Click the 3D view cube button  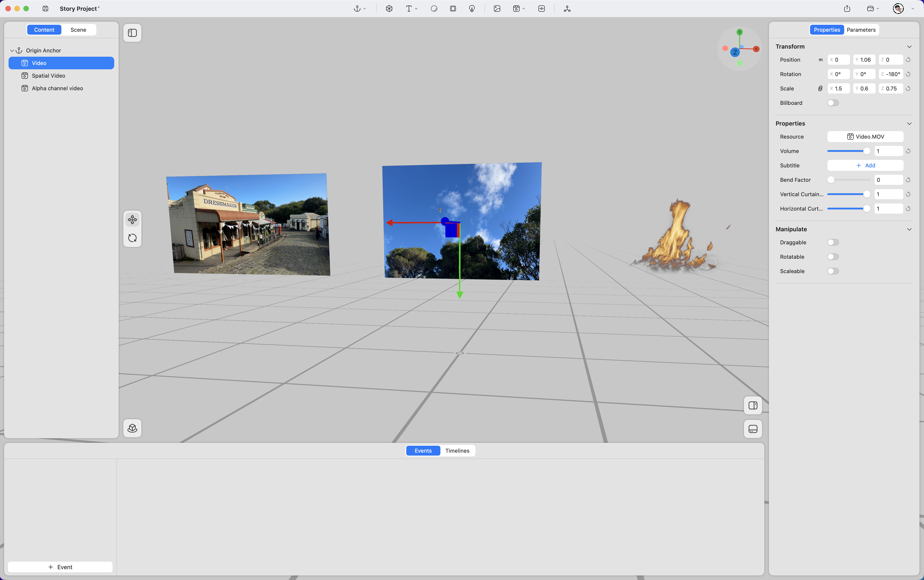pos(132,428)
